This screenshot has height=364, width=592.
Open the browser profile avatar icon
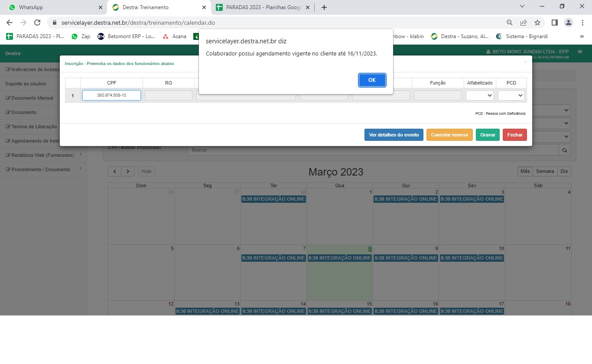568,23
